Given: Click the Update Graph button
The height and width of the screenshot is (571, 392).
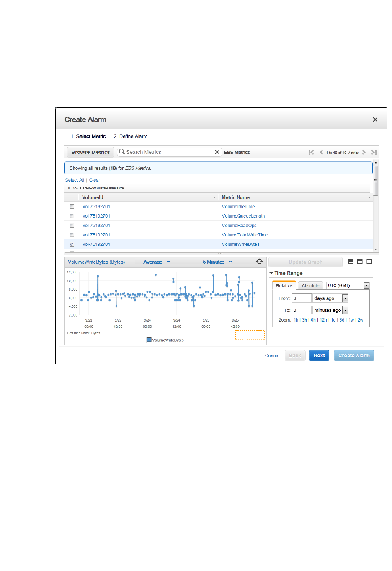Looking at the screenshot, I should (305, 262).
